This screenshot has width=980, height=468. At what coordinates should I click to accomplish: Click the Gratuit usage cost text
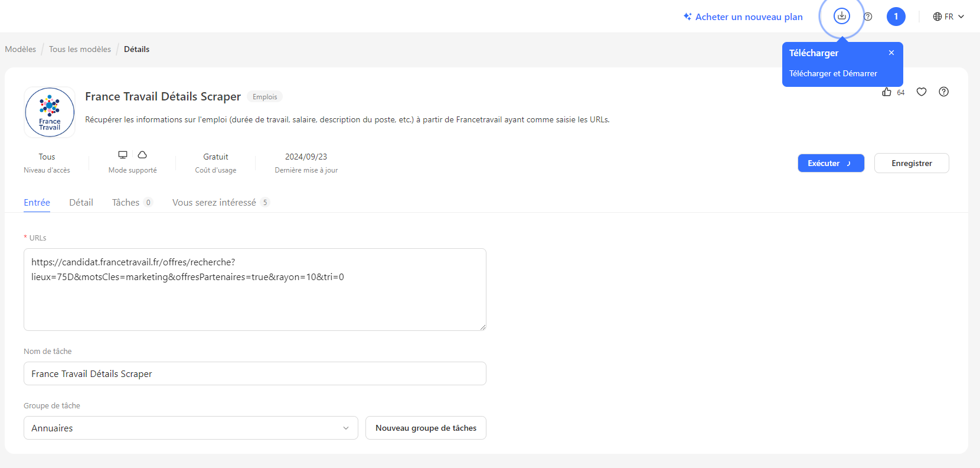pyautogui.click(x=215, y=157)
